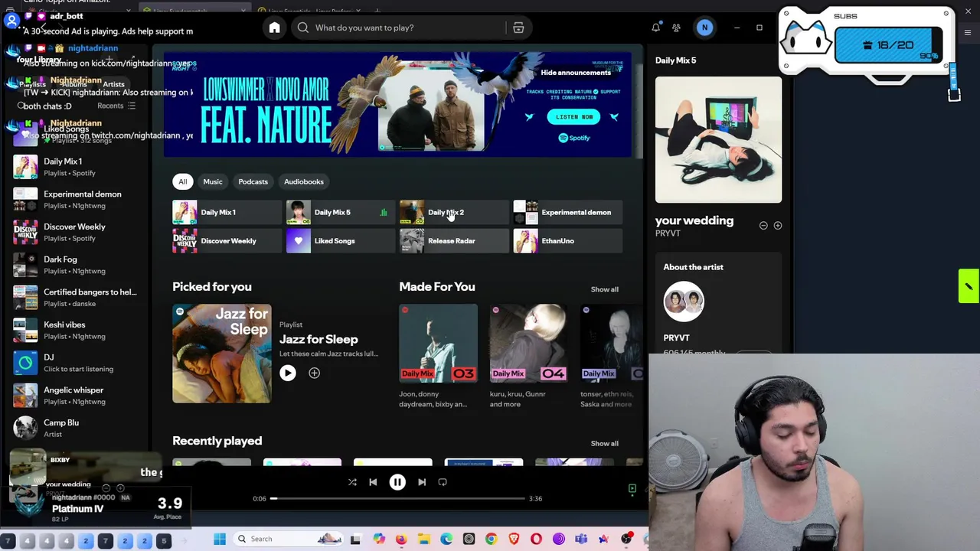This screenshot has width=980, height=551.
Task: Seek along the song progress bar
Action: (x=397, y=498)
